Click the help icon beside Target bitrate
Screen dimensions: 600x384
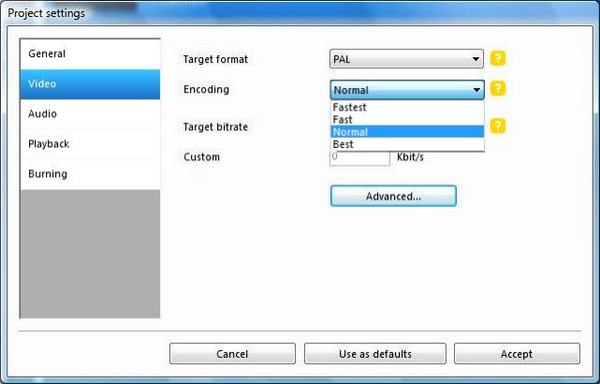click(x=497, y=126)
